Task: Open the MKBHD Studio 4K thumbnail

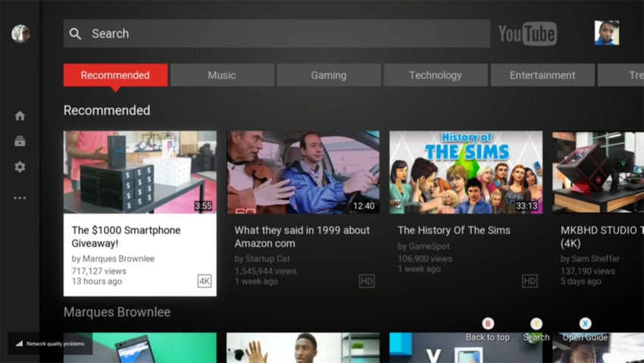Action: [x=598, y=172]
